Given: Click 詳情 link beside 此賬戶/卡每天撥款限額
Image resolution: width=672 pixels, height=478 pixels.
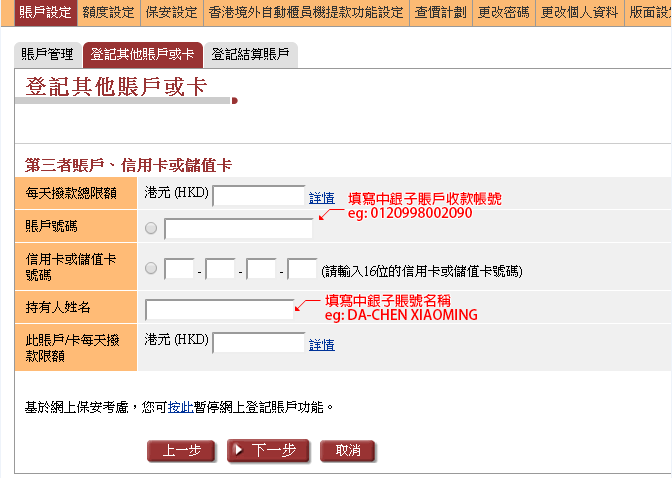Looking at the screenshot, I should click(x=322, y=344).
